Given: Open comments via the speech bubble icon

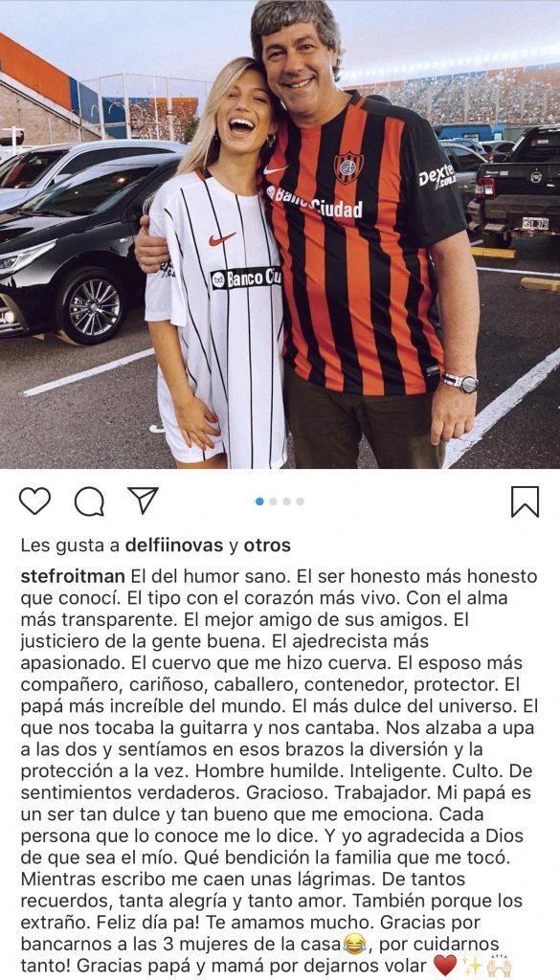Looking at the screenshot, I should (x=89, y=501).
